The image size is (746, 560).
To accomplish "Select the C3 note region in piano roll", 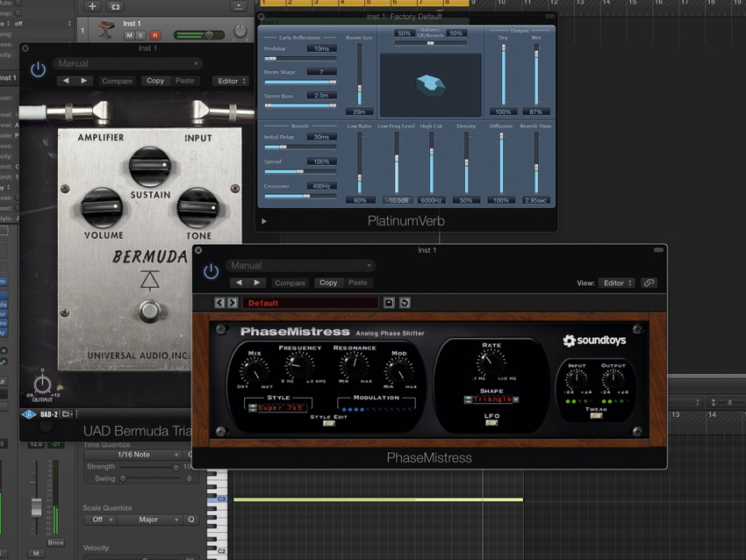I will click(378, 499).
